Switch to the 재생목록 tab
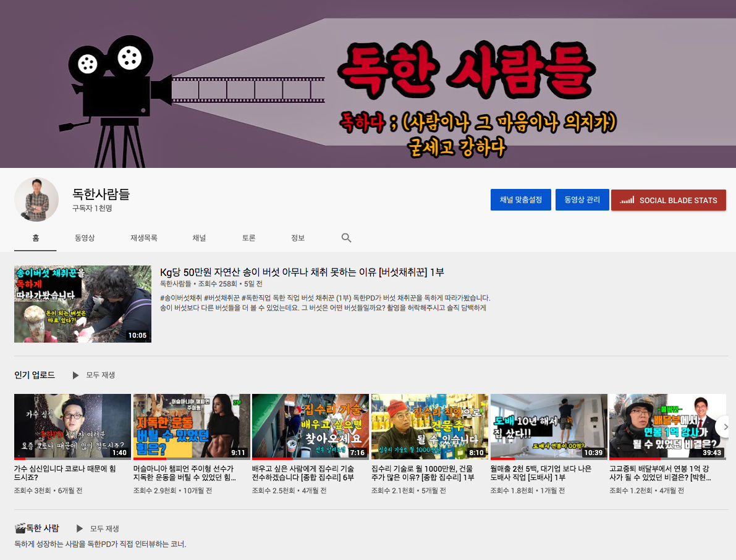The width and height of the screenshot is (736, 560). [x=144, y=237]
